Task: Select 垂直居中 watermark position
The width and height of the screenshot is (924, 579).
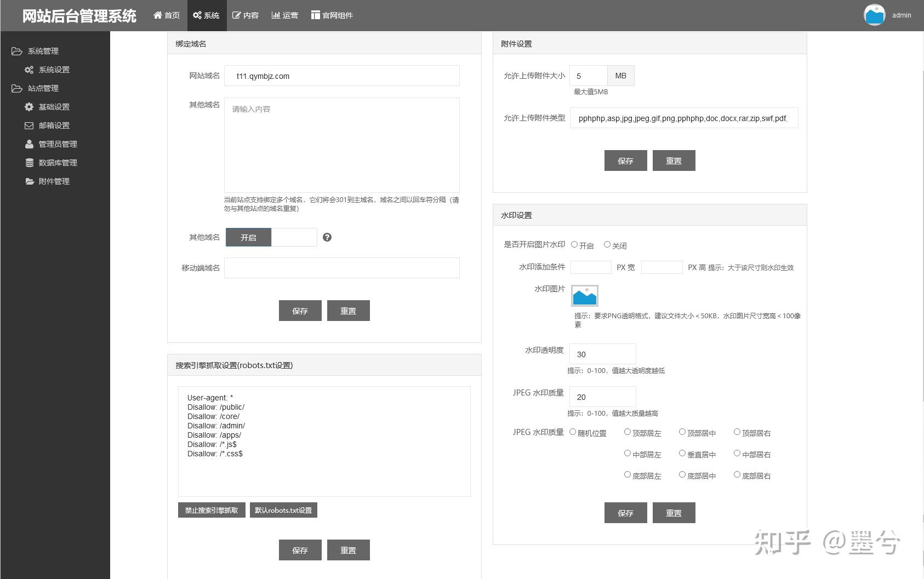Action: click(682, 454)
